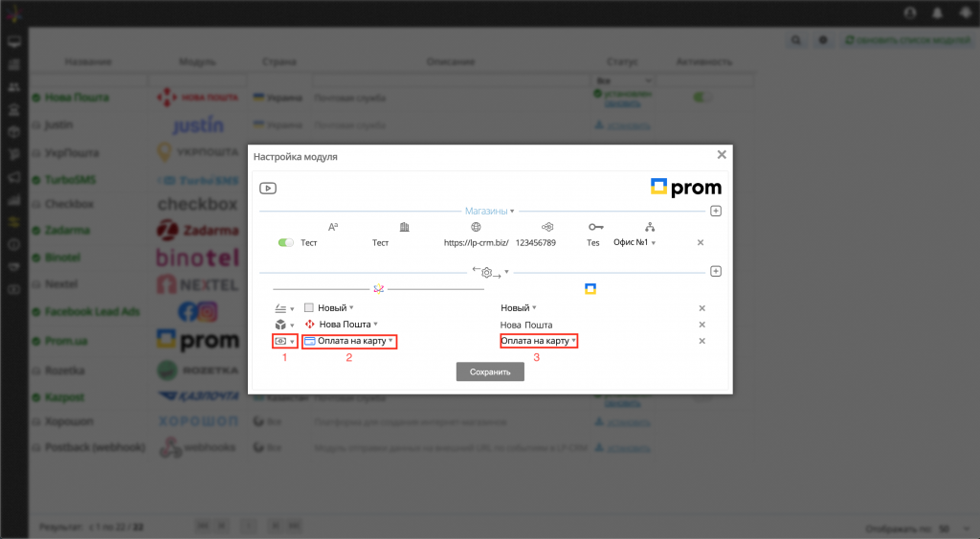980x539 pixels.
Task: Open the Офис №1 dropdown
Action: click(x=635, y=242)
